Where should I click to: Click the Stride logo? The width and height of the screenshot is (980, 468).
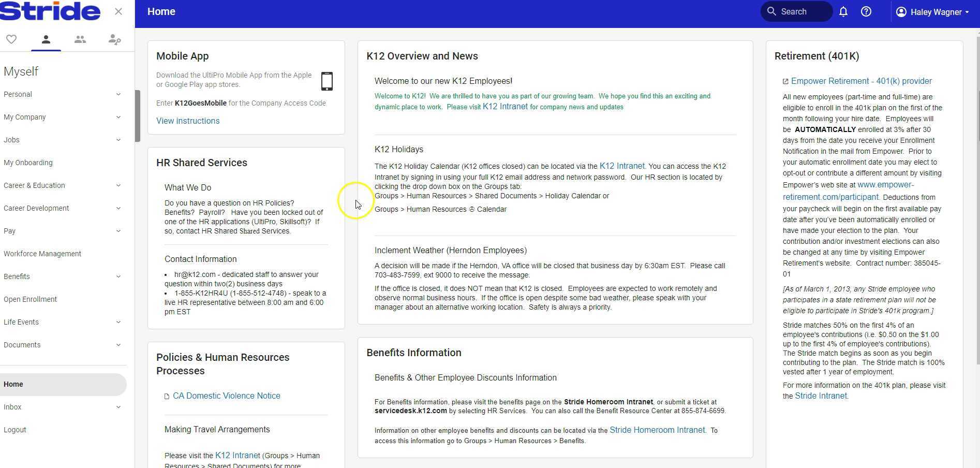click(50, 11)
